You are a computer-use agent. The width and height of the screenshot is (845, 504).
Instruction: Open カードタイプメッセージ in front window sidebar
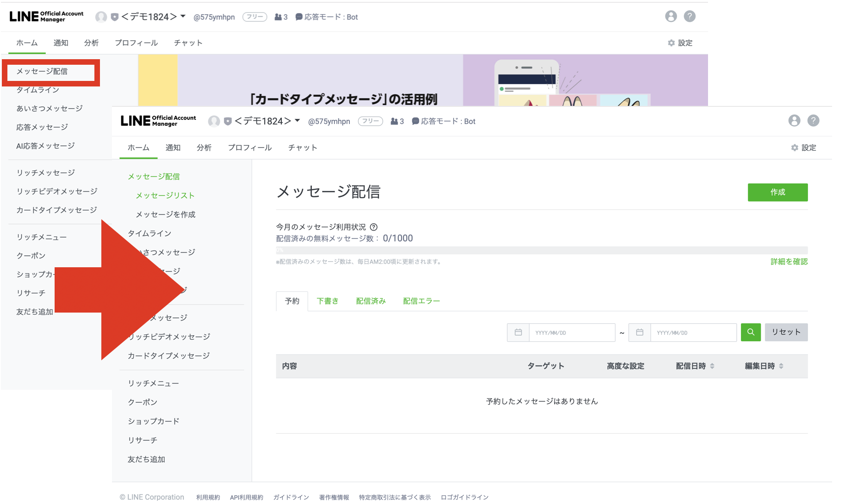[x=169, y=356]
